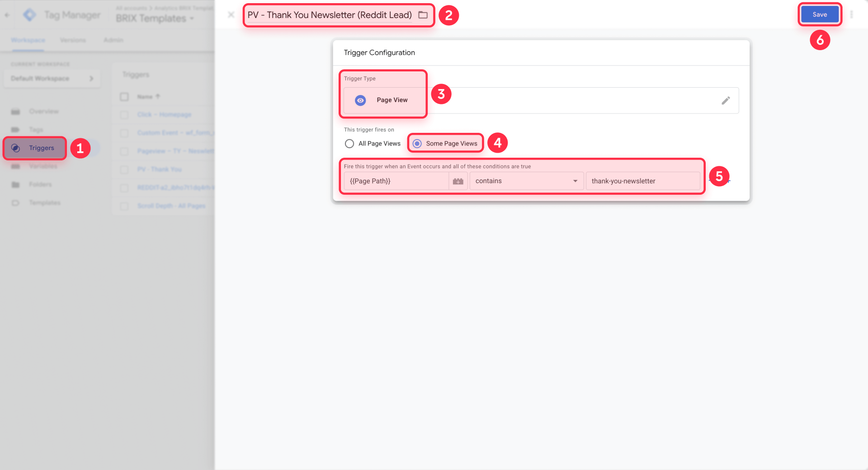Click the back arrow in header
Screen dimensions: 868x470
(x=7, y=15)
